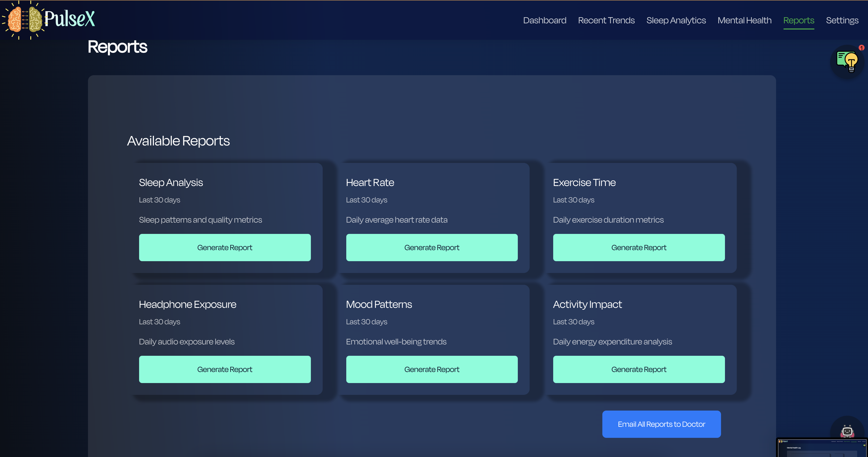The height and width of the screenshot is (457, 868).
Task: Go to the Dashboard page
Action: pos(545,20)
